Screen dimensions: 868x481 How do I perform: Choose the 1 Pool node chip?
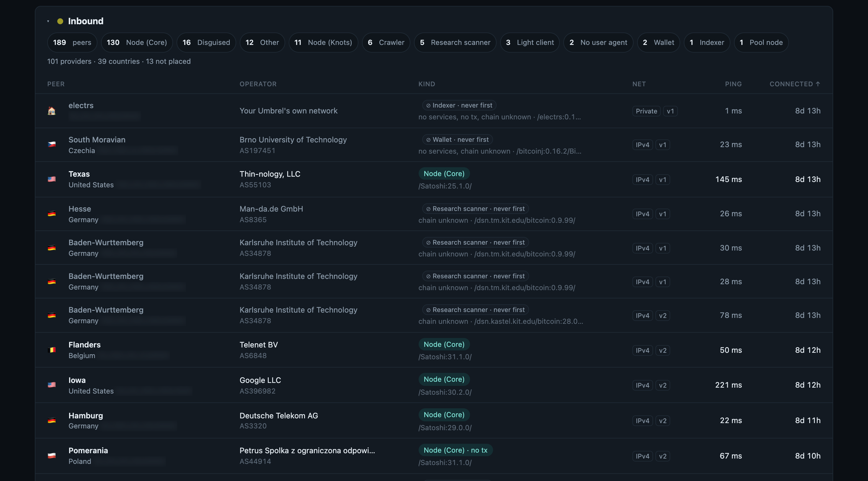pyautogui.click(x=761, y=43)
